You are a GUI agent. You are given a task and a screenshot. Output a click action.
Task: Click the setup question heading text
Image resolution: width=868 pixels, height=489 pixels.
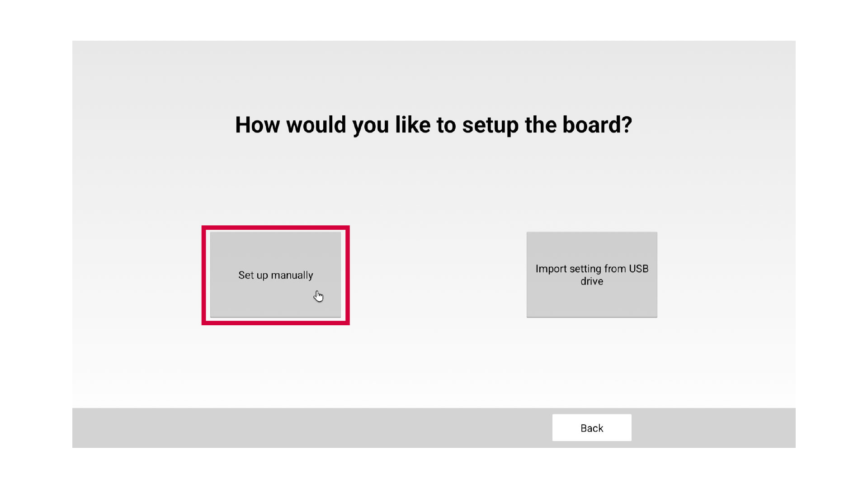click(x=433, y=125)
